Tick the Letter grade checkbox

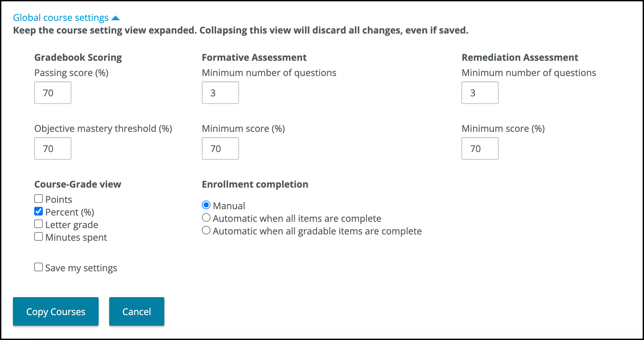click(x=39, y=224)
